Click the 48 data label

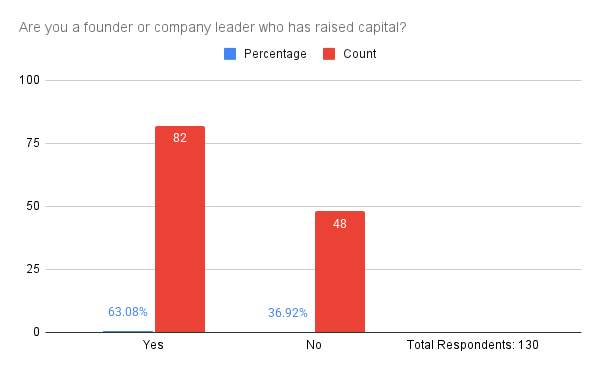pos(340,224)
